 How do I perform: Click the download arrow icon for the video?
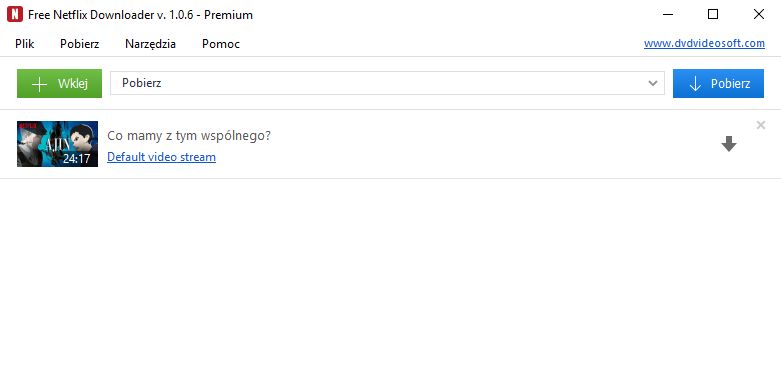pyautogui.click(x=729, y=144)
